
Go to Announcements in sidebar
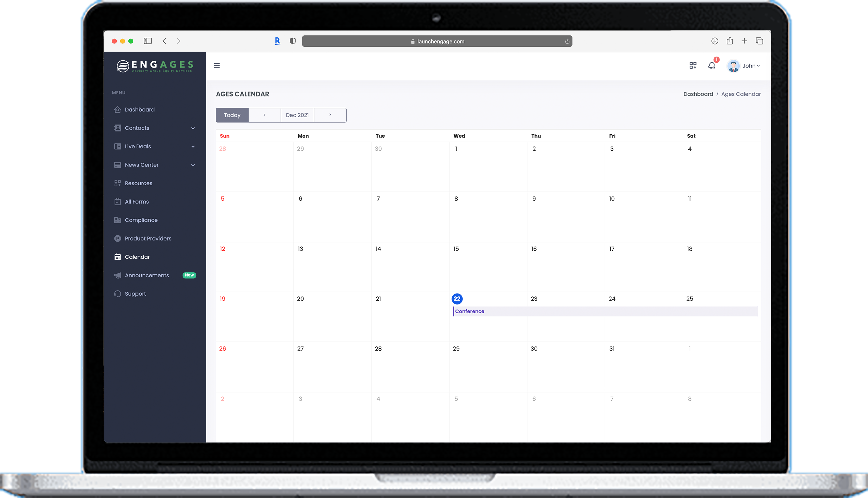pyautogui.click(x=147, y=275)
